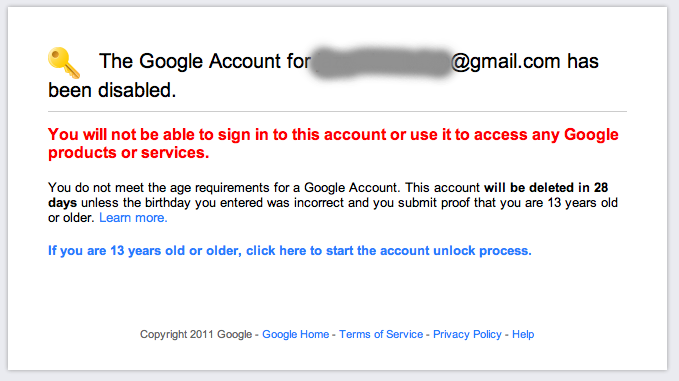
Task: Click red "products or services." text
Action: [x=129, y=153]
